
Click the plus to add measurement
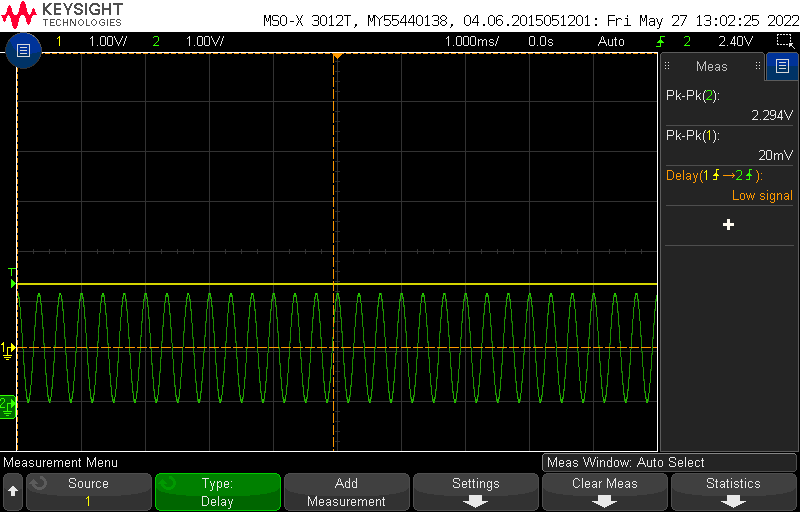point(728,225)
